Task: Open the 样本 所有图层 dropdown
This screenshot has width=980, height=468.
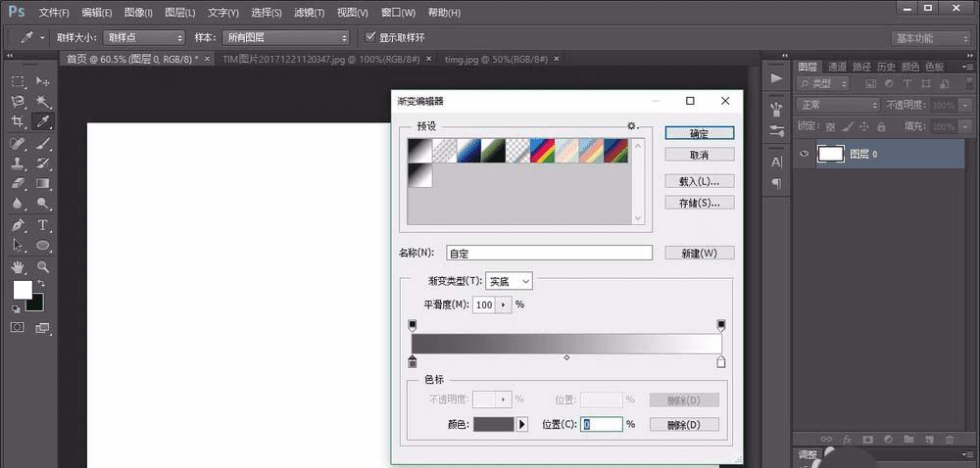Action: point(285,37)
